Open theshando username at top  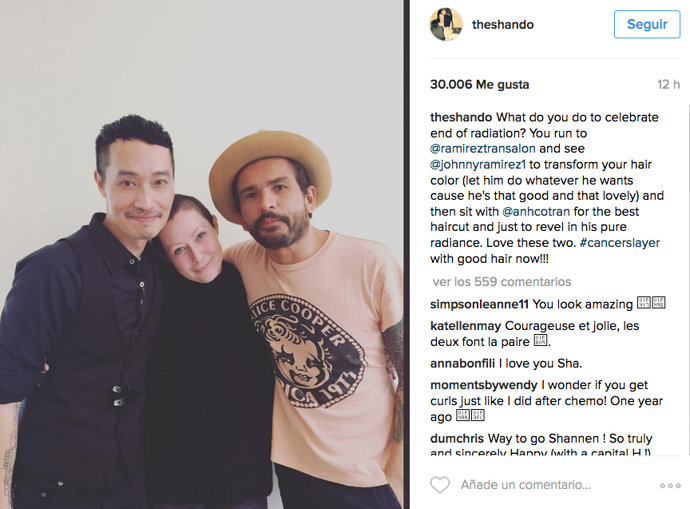[x=503, y=25]
